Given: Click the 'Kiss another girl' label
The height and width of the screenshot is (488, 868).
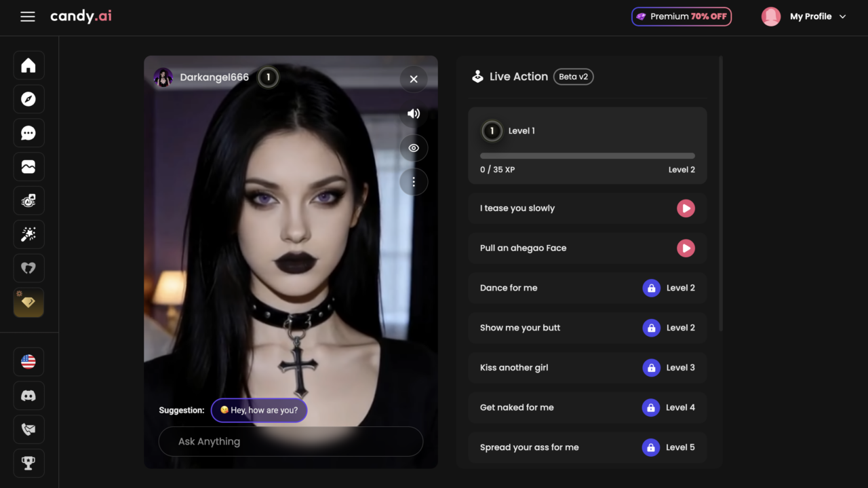Looking at the screenshot, I should coord(514,368).
